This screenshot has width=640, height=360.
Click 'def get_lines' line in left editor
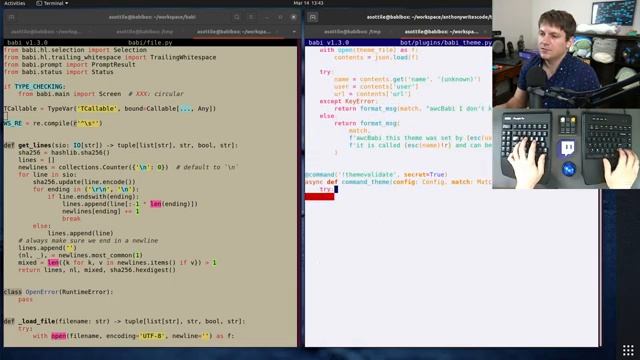point(121,145)
